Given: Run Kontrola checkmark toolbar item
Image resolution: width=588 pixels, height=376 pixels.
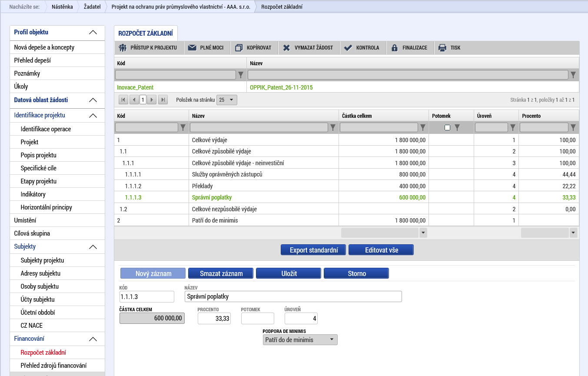Looking at the screenshot, I should tap(363, 48).
